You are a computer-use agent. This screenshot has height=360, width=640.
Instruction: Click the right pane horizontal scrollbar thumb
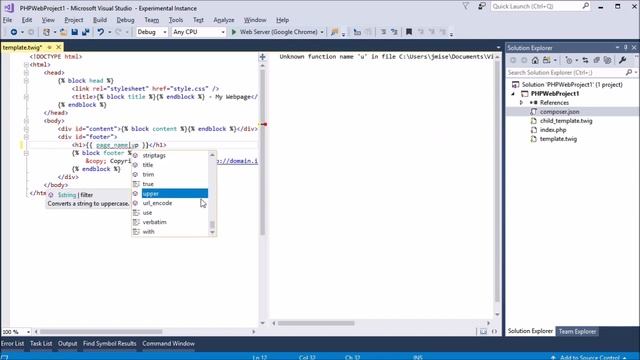[316, 323]
